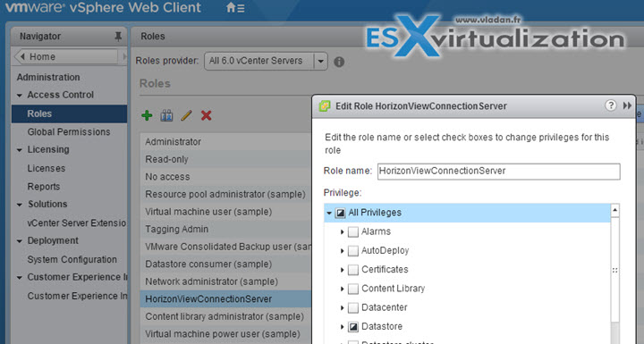Select the Read-only role
Image resolution: width=644 pixels, height=344 pixels.
pyautogui.click(x=225, y=159)
